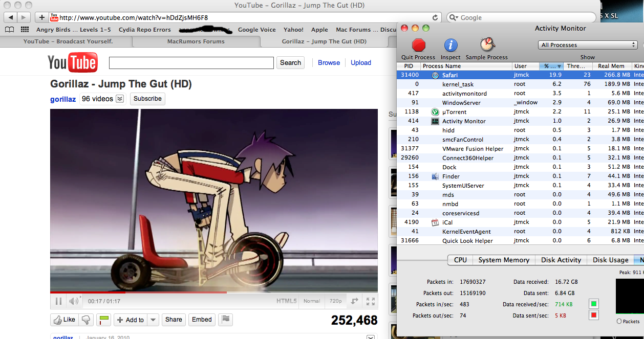The height and width of the screenshot is (339, 644).
Task: Toggle the Normal size player option
Action: pyautogui.click(x=312, y=301)
